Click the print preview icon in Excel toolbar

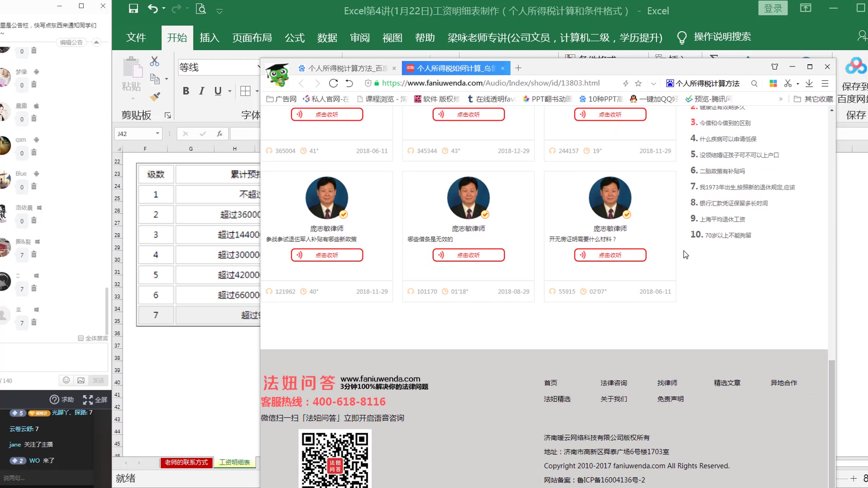pyautogui.click(x=201, y=9)
